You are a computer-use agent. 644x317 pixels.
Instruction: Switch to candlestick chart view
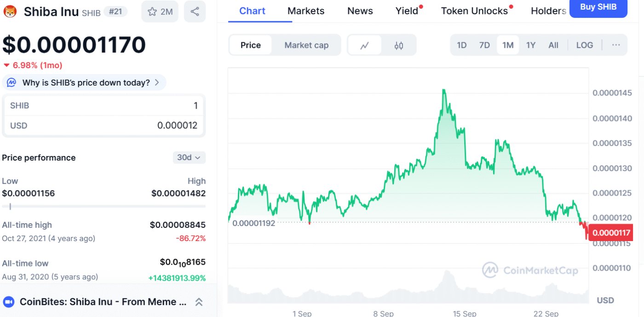tap(399, 45)
